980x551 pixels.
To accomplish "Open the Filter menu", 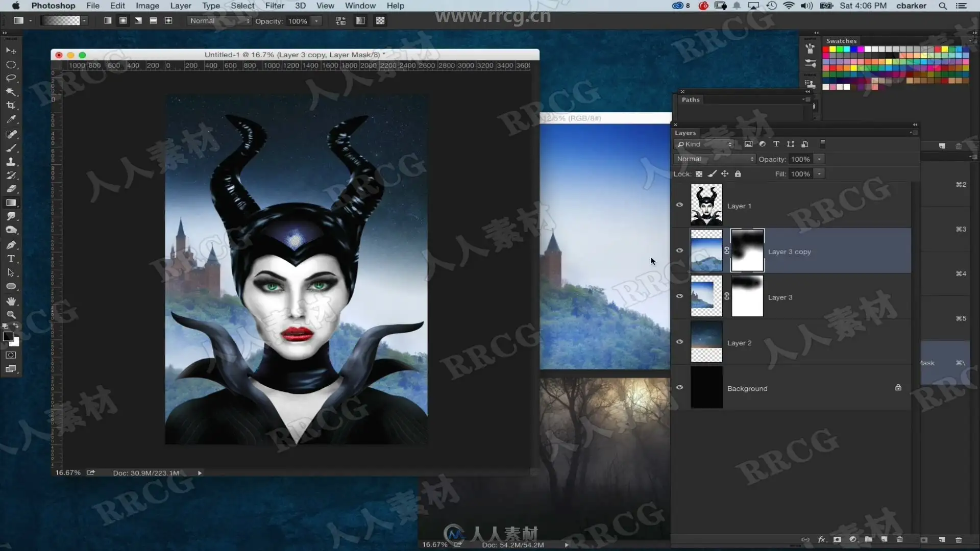I will click(275, 6).
